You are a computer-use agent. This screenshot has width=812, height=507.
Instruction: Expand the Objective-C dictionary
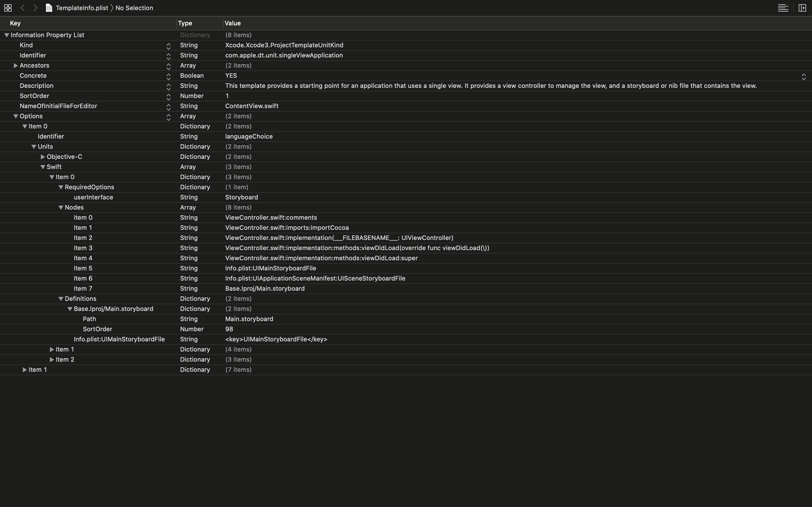tap(43, 157)
